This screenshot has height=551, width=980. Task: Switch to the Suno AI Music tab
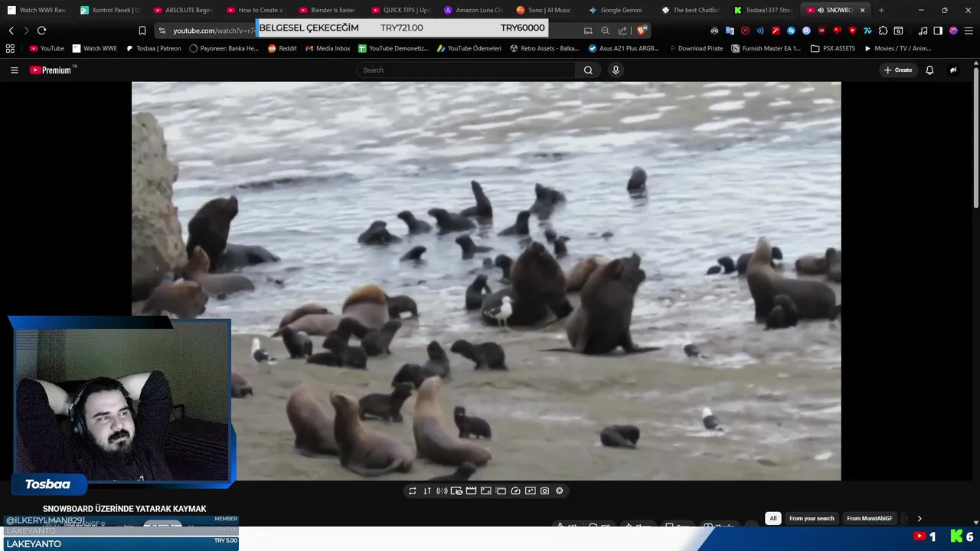[544, 10]
